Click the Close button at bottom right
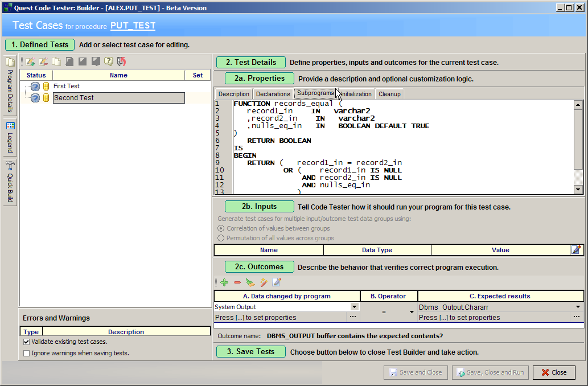The width and height of the screenshot is (588, 386). coord(554,372)
